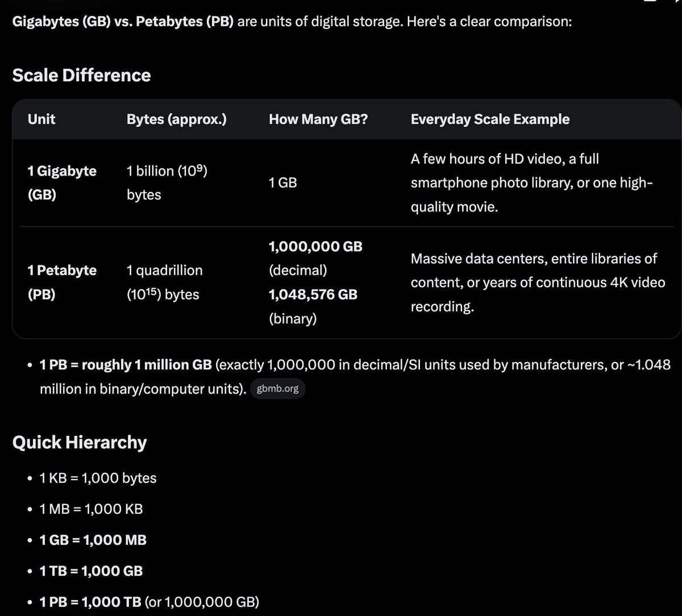Viewport: 682px width, 616px height.
Task: Click the '1 PB = roughly 1 million GB' bullet
Action: 355,377
